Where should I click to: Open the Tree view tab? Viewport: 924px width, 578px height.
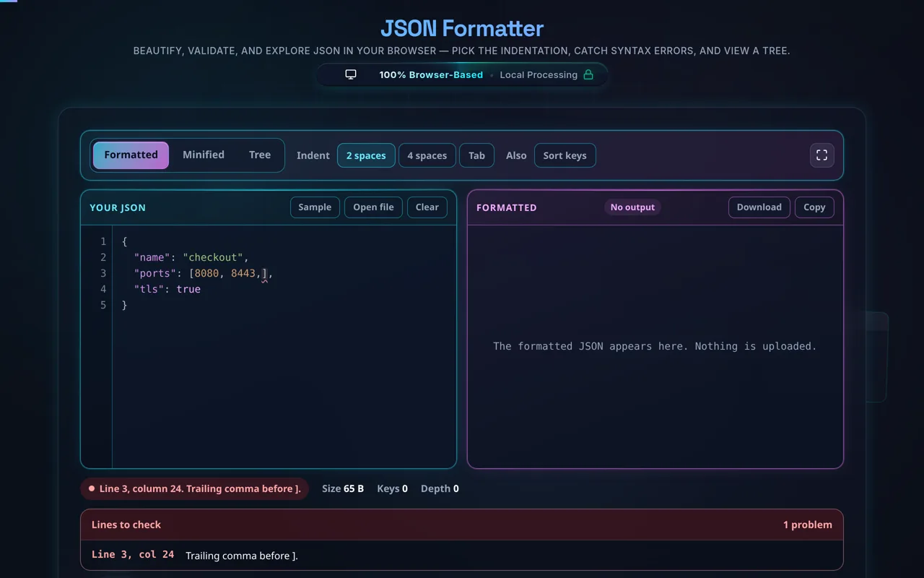(x=260, y=155)
